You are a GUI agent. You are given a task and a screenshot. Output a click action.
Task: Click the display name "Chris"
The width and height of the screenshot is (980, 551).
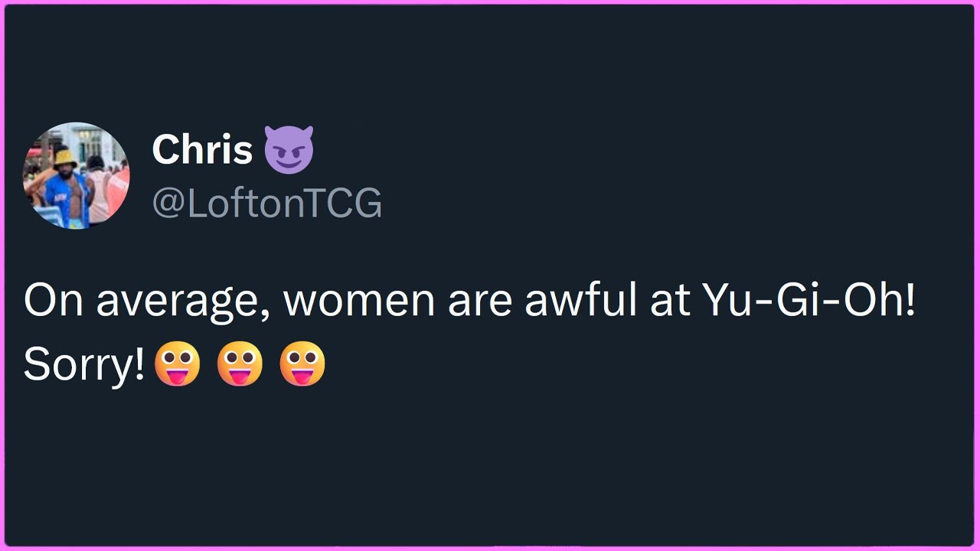(202, 149)
